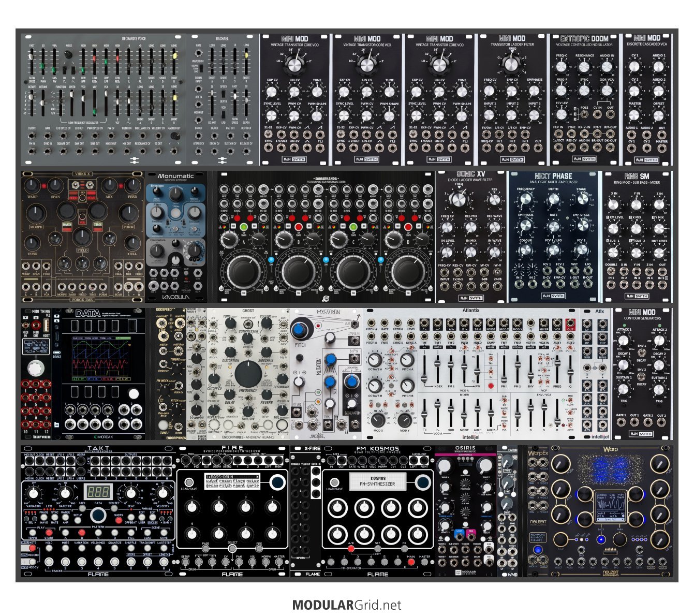The width and height of the screenshot is (694, 616).
Task: Click the TUNE button on Godspeed module
Action: tap(163, 425)
